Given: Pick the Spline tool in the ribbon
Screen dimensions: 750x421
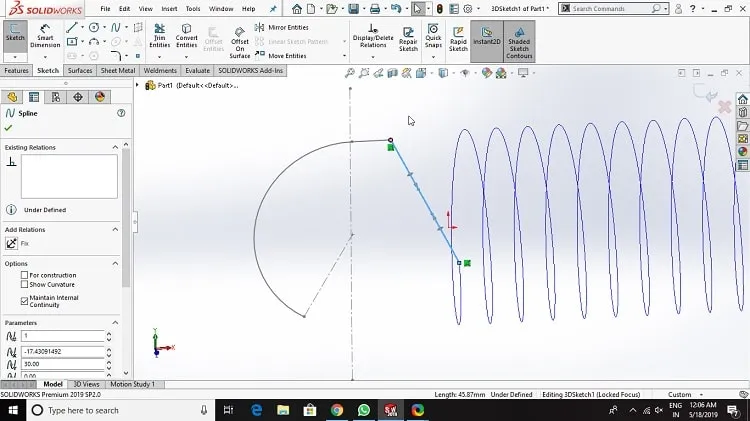Looking at the screenshot, I should point(116,27).
